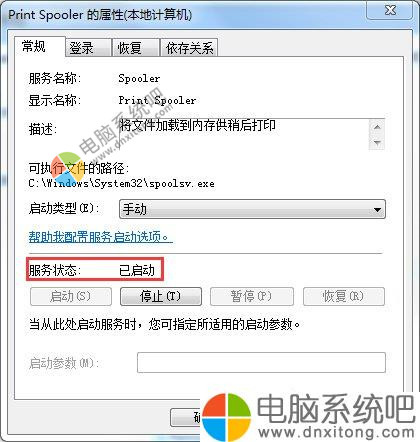420x442 pixels.
Task: Open the 恢复 tab
Action: point(136,48)
